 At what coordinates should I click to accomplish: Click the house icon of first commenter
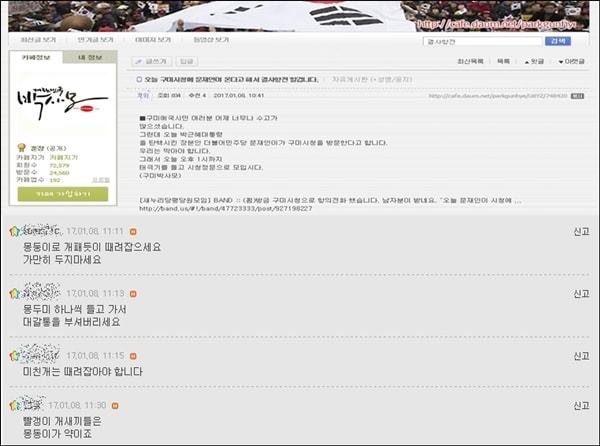[x=15, y=231]
